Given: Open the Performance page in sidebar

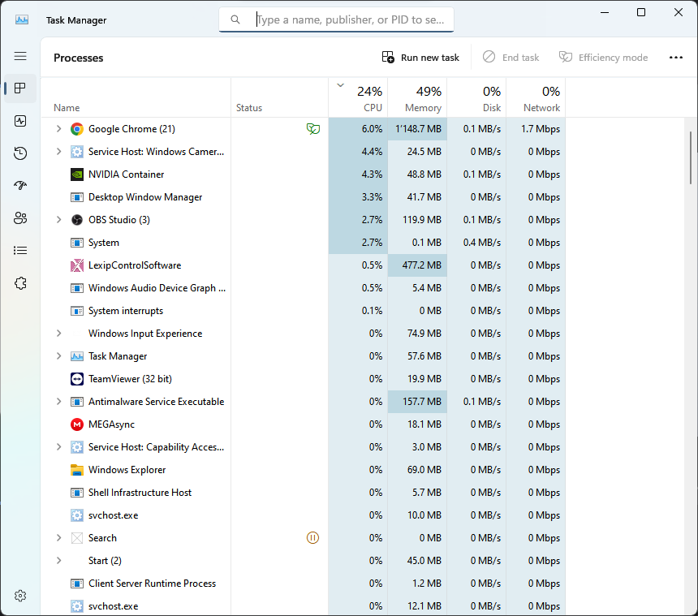Looking at the screenshot, I should click(x=20, y=121).
